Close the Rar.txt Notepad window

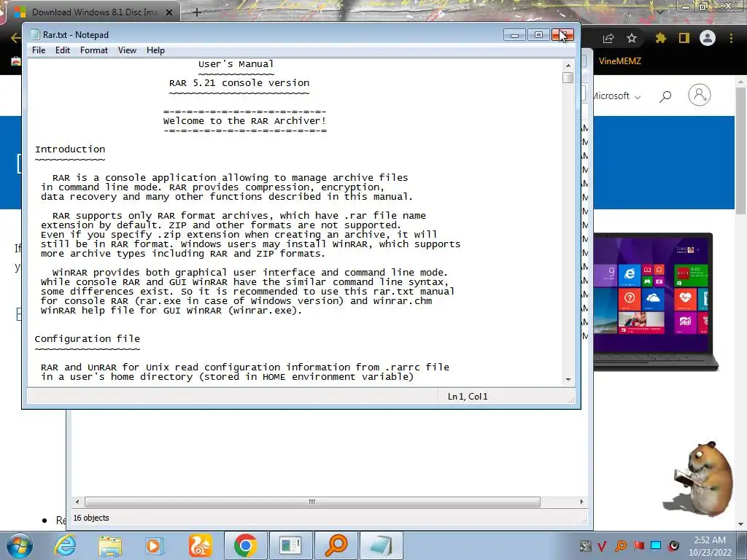pos(562,35)
